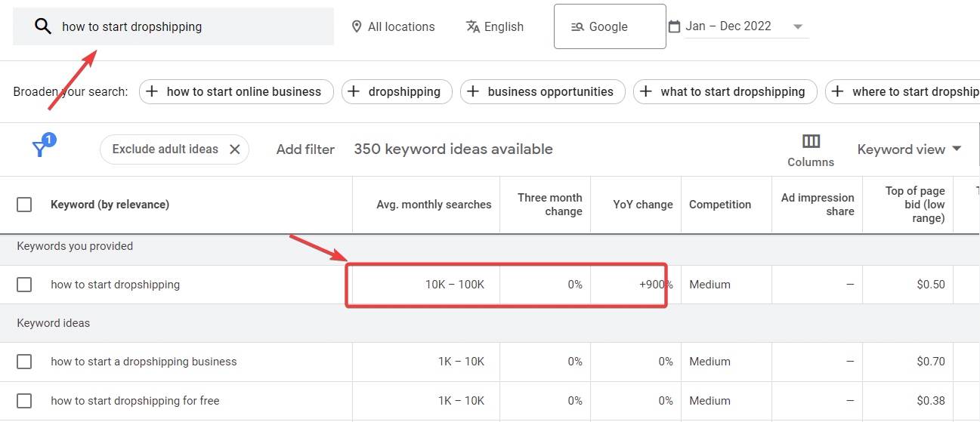Open the Google search network selector
This screenshot has height=422, width=980.
609,26
